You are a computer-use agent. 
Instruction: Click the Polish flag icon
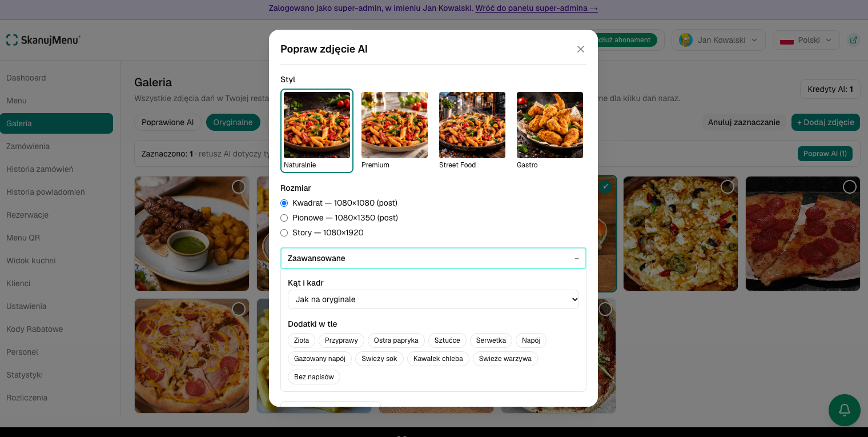click(787, 41)
